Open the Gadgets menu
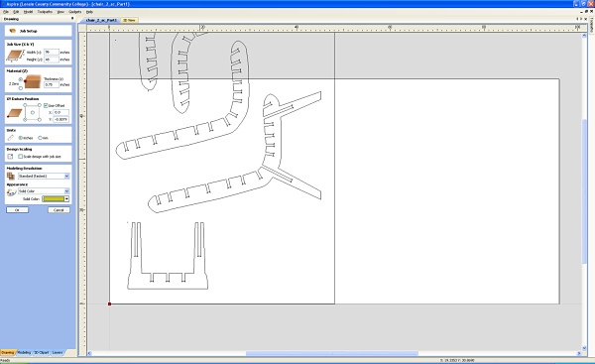Viewport: 595px width, 364px height. click(75, 12)
